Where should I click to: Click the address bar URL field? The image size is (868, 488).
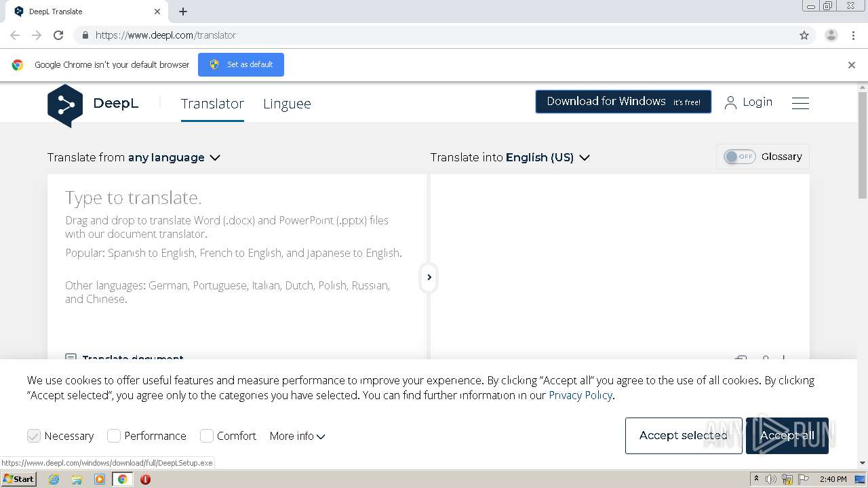coord(444,35)
